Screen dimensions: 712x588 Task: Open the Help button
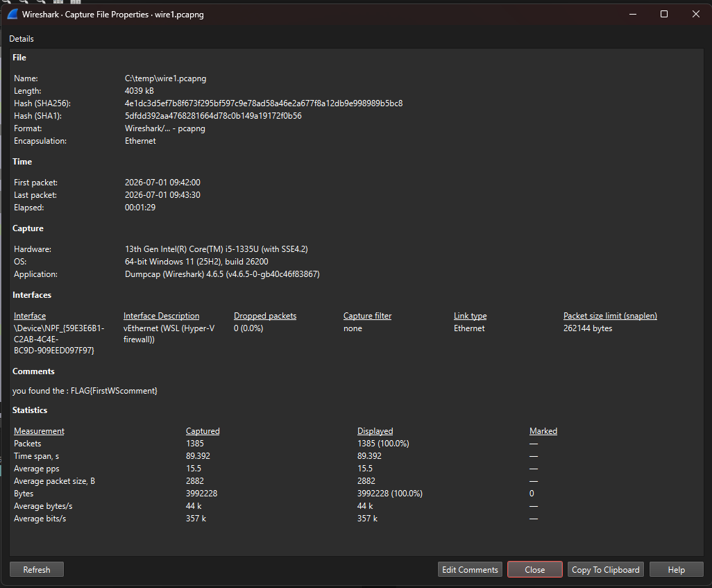[x=676, y=569]
